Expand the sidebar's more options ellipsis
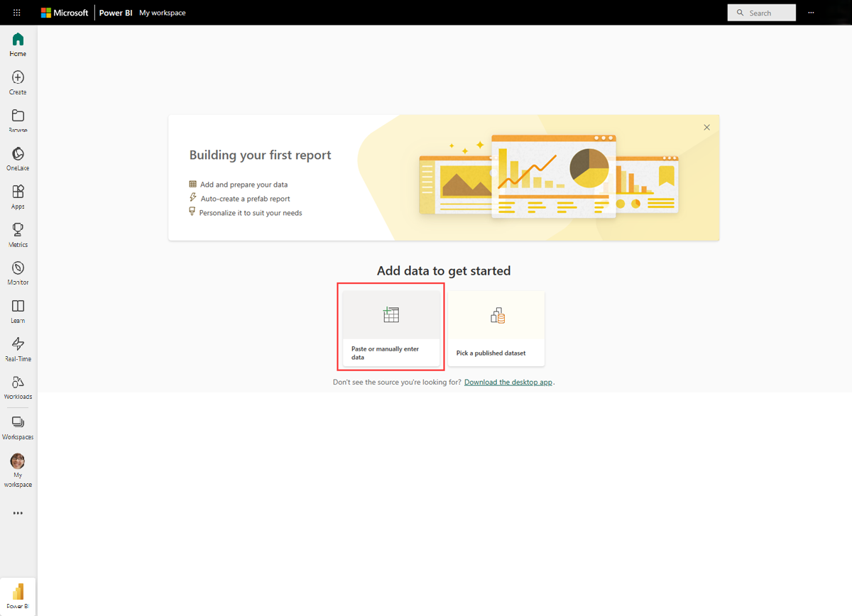Viewport: 852px width, 616px height. (18, 513)
